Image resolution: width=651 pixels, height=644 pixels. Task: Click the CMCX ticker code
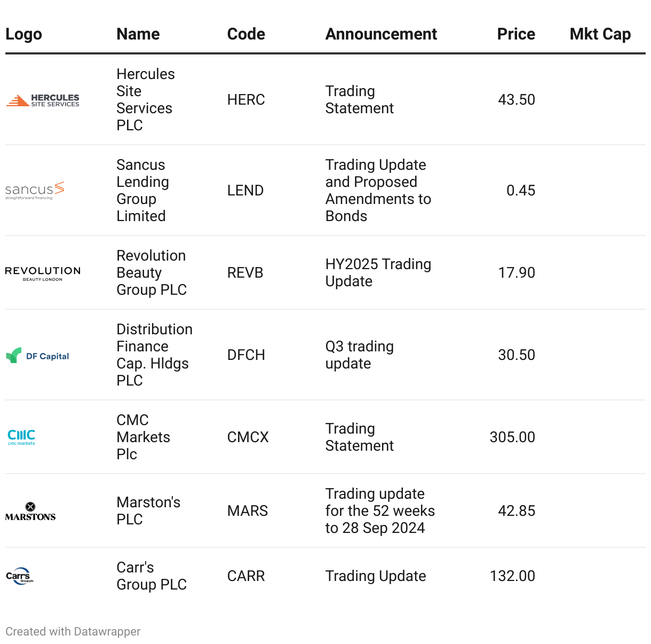248,437
